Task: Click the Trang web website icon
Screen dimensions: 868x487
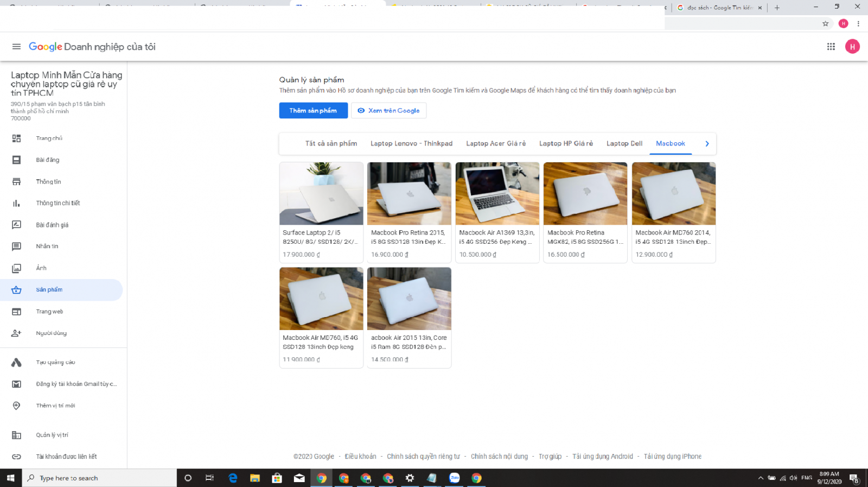Action: pyautogui.click(x=16, y=312)
